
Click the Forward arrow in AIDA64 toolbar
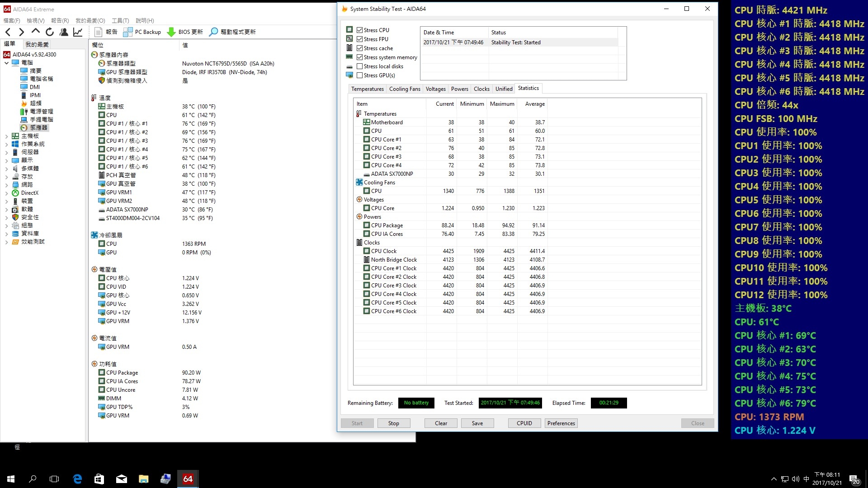point(21,32)
